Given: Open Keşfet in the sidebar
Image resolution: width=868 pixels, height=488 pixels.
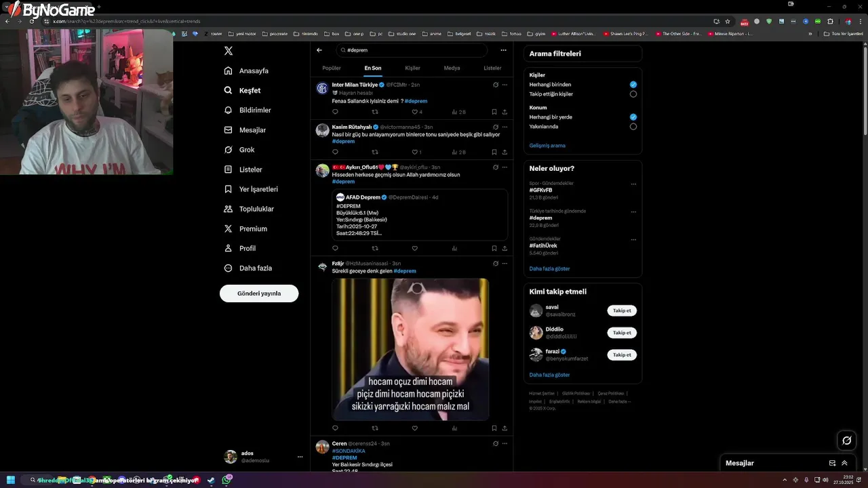Looking at the screenshot, I should coord(242,90).
